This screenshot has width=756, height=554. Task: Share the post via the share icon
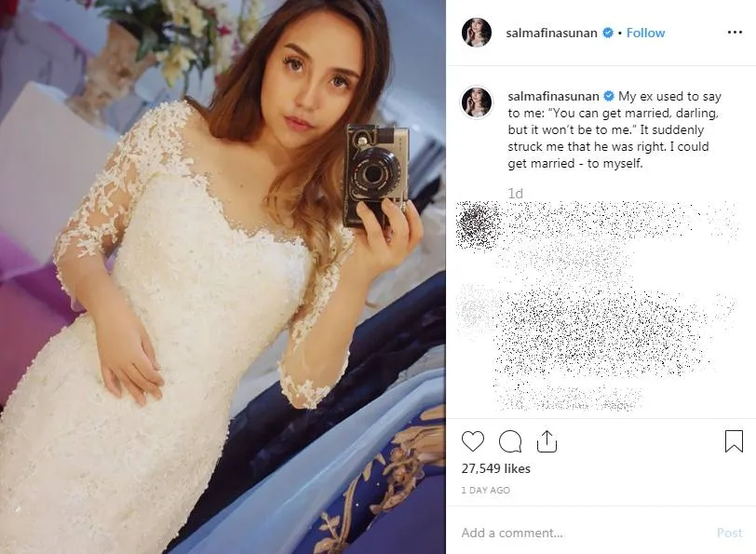[547, 440]
